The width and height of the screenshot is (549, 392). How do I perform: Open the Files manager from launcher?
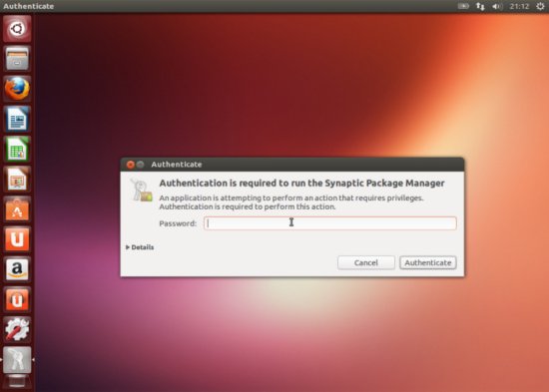[x=17, y=59]
